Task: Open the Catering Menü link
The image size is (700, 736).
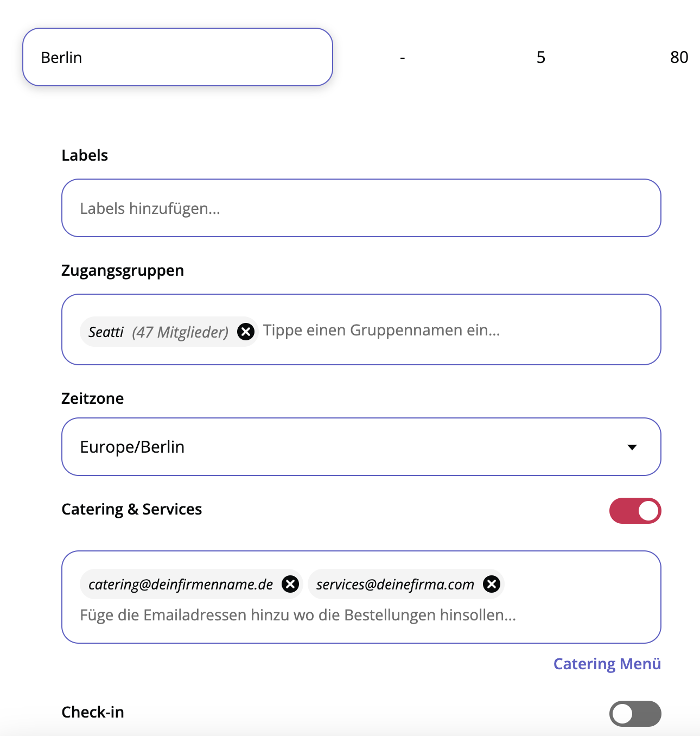Action: click(x=607, y=664)
